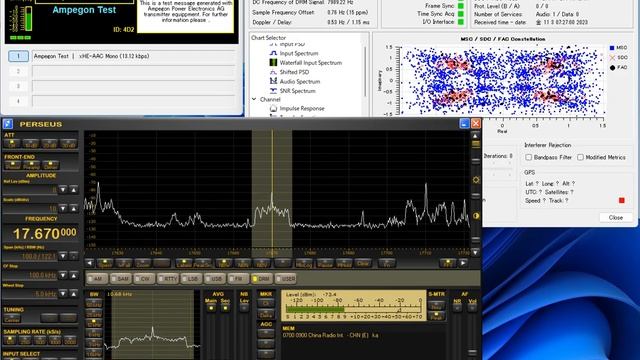This screenshot has height=360, width=640.
Task: Toggle the S-MTR Peak button
Action: pyautogui.click(x=436, y=316)
